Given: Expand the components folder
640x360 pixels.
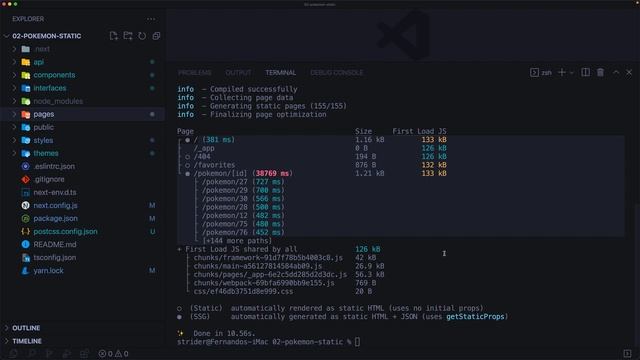Looking at the screenshot, I should coord(14,75).
